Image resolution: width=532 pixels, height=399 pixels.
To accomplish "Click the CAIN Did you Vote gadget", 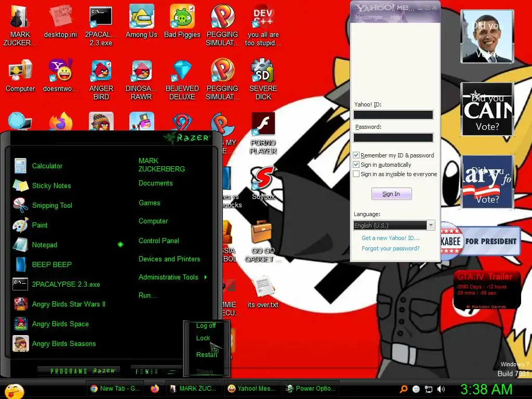I will pyautogui.click(x=487, y=109).
